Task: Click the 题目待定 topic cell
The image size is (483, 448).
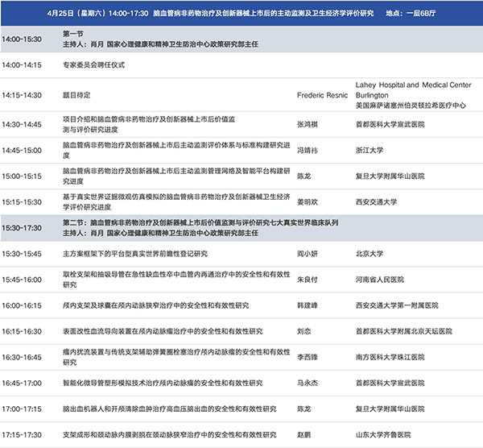Action: 78,94
